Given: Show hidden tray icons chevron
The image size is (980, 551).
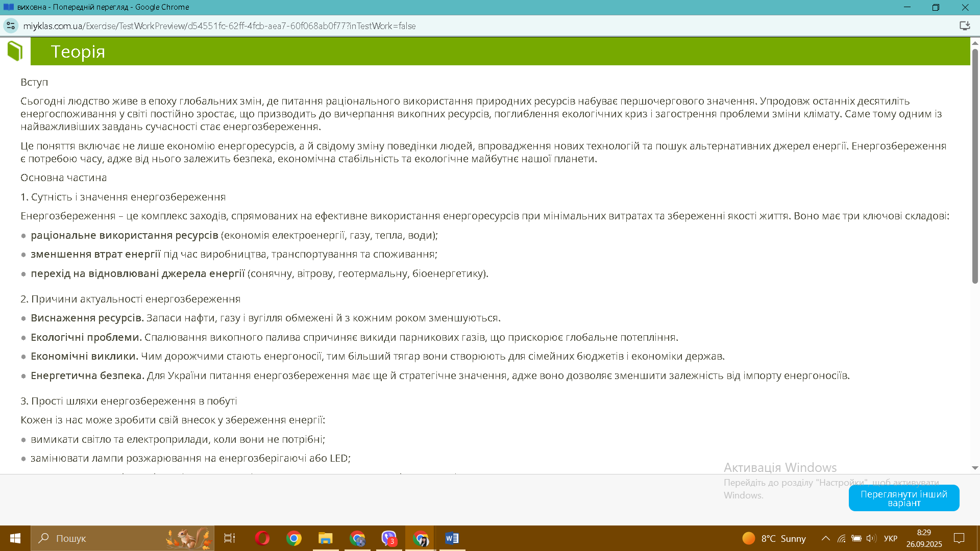Looking at the screenshot, I should pyautogui.click(x=825, y=538).
